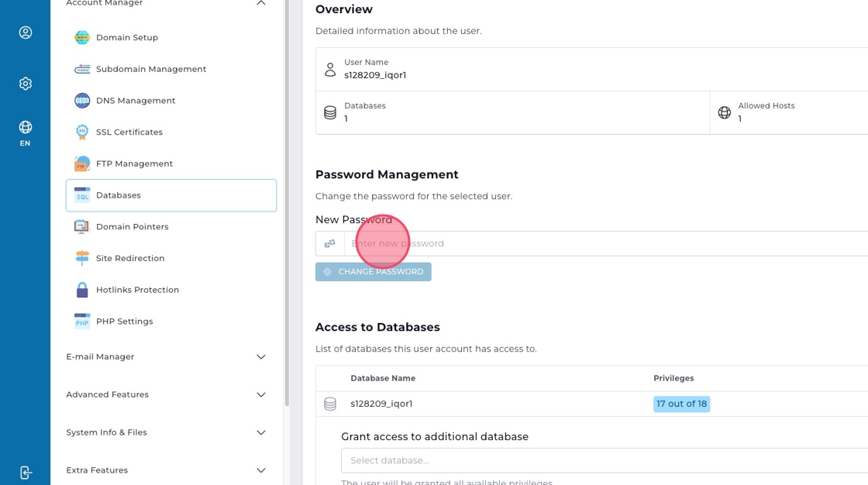This screenshot has height=485, width=868.
Task: Click the Hotlinks Protection padlock icon
Action: pyautogui.click(x=82, y=290)
